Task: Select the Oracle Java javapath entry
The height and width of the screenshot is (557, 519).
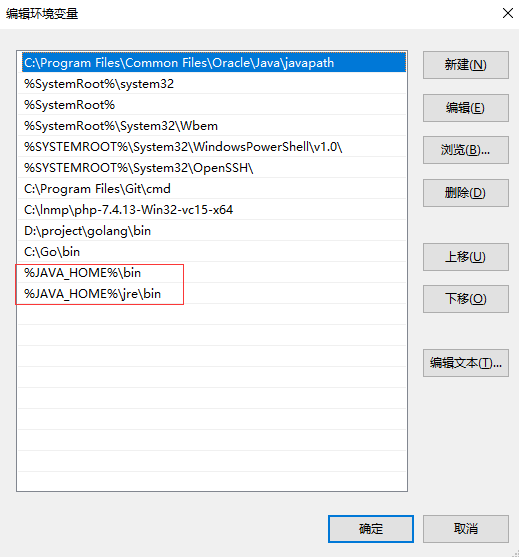Action: 212,63
